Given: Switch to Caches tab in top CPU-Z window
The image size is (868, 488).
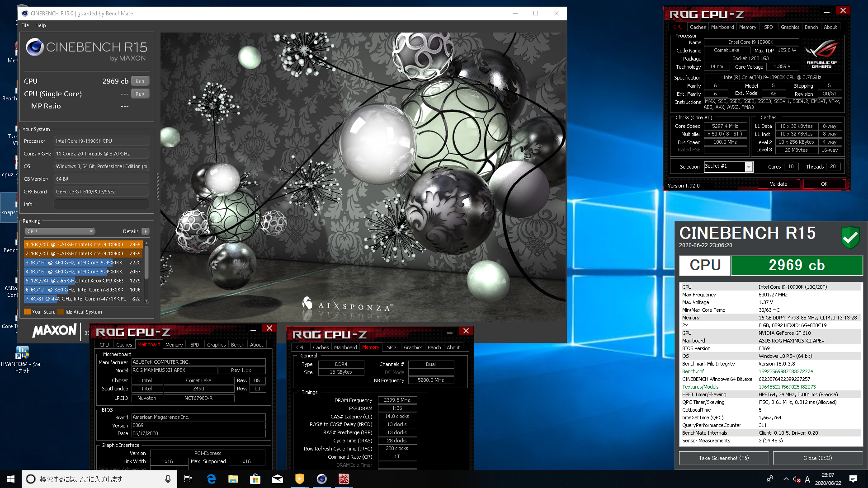Looking at the screenshot, I should (x=698, y=27).
